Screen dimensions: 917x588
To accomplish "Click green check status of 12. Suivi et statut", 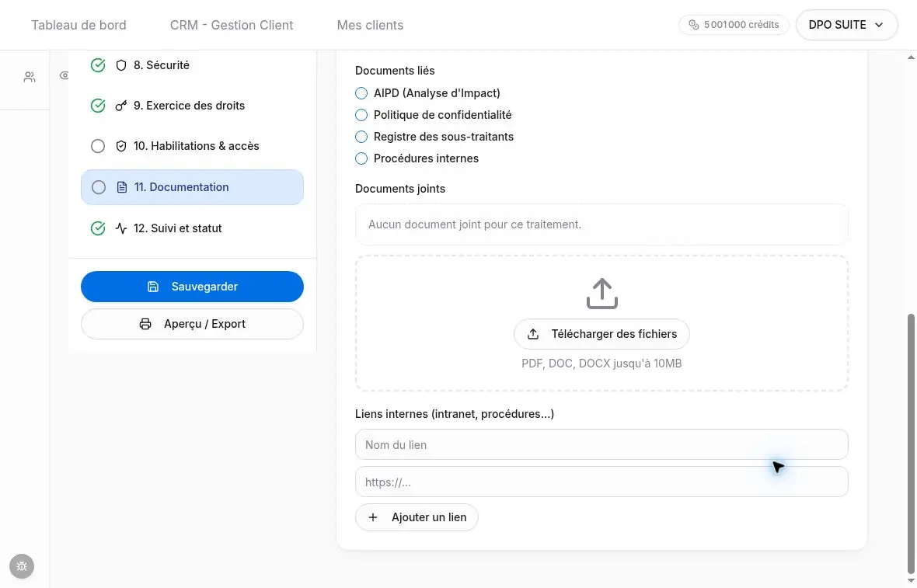I will tap(98, 228).
